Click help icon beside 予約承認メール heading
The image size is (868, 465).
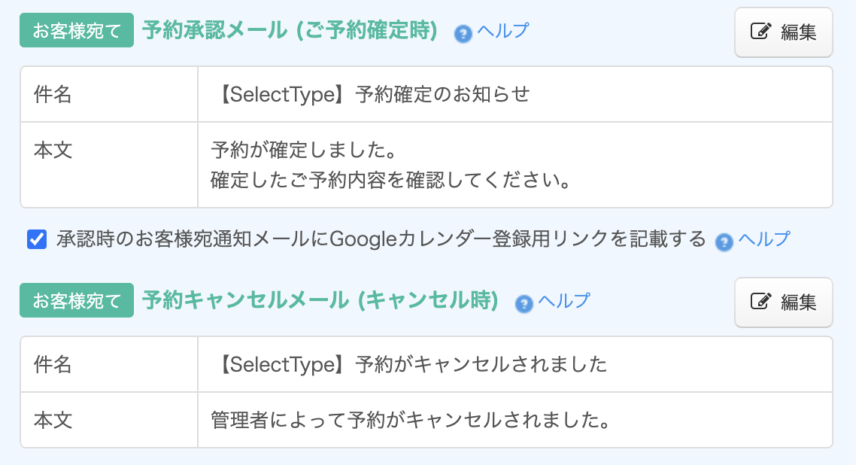coord(463,34)
